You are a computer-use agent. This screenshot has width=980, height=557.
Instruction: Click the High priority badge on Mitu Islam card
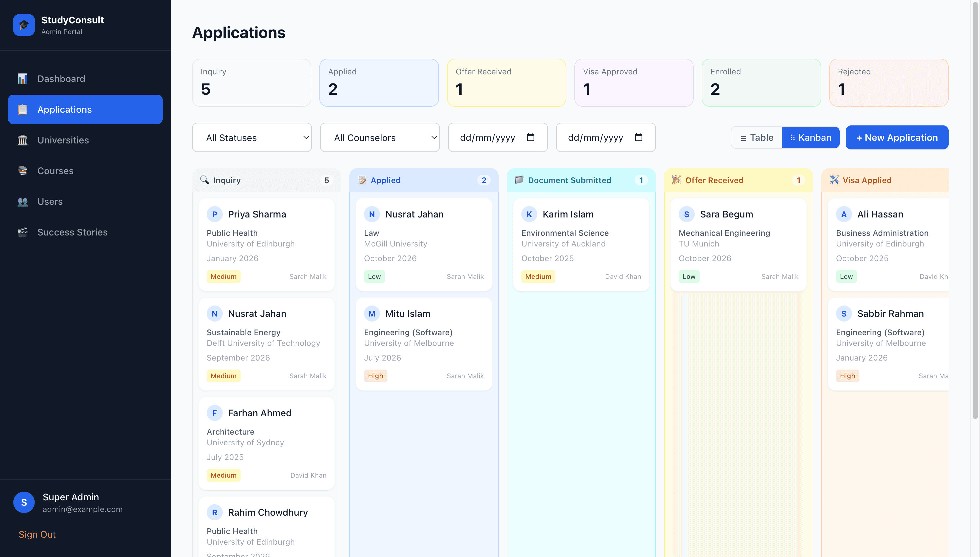tap(375, 376)
